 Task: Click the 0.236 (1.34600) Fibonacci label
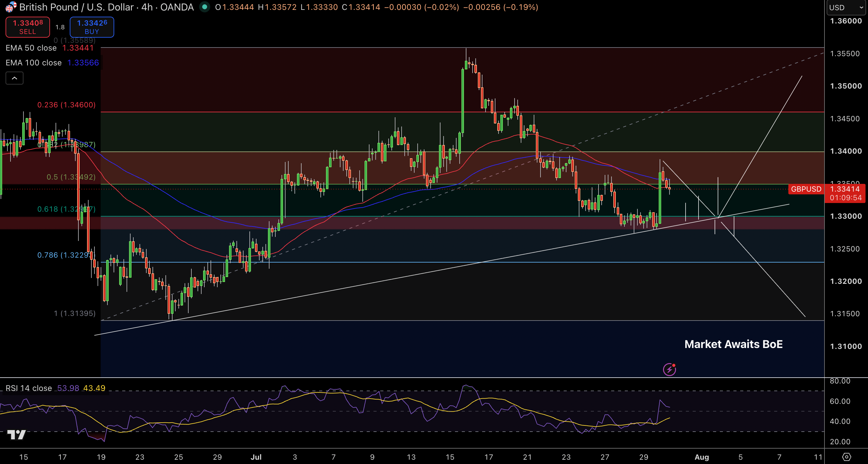pyautogui.click(x=66, y=105)
